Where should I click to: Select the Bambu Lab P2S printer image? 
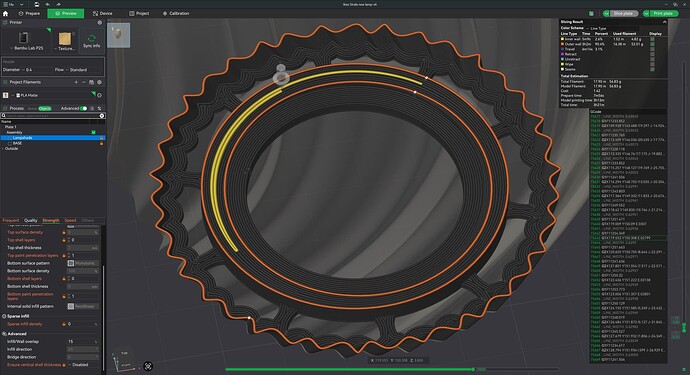pyautogui.click(x=23, y=38)
